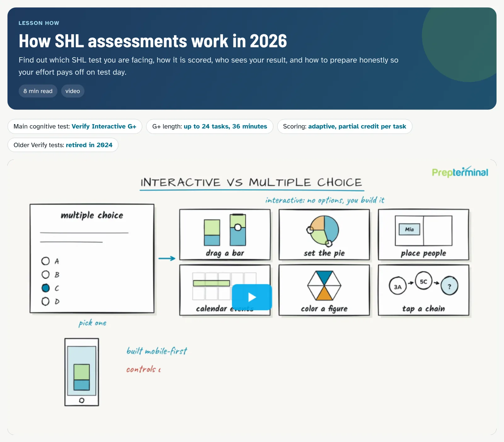This screenshot has width=504, height=442.
Task: Click the 'video' tag pill
Action: [x=73, y=91]
